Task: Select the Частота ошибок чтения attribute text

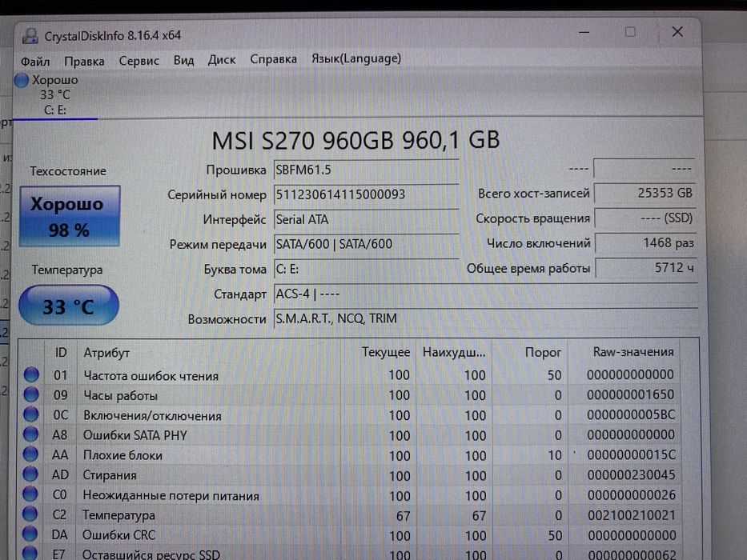Action: click(151, 376)
